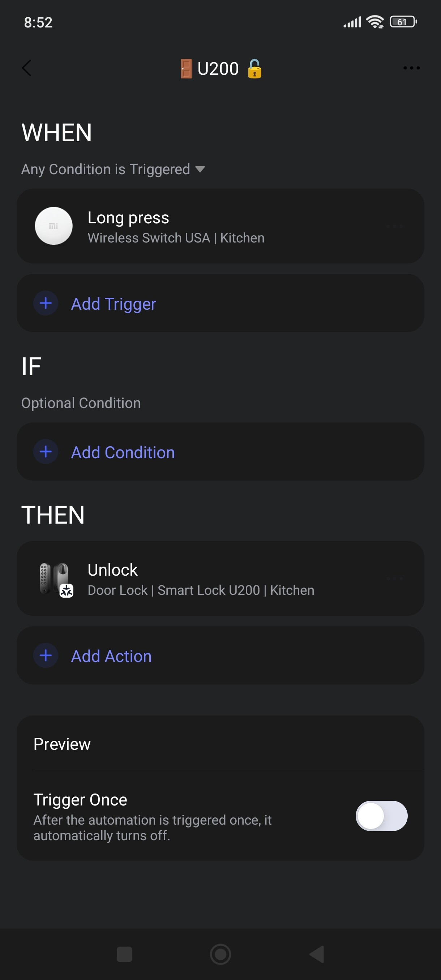Tap the plus icon beside Add Action
Screen dimensions: 441x980
click(46, 656)
